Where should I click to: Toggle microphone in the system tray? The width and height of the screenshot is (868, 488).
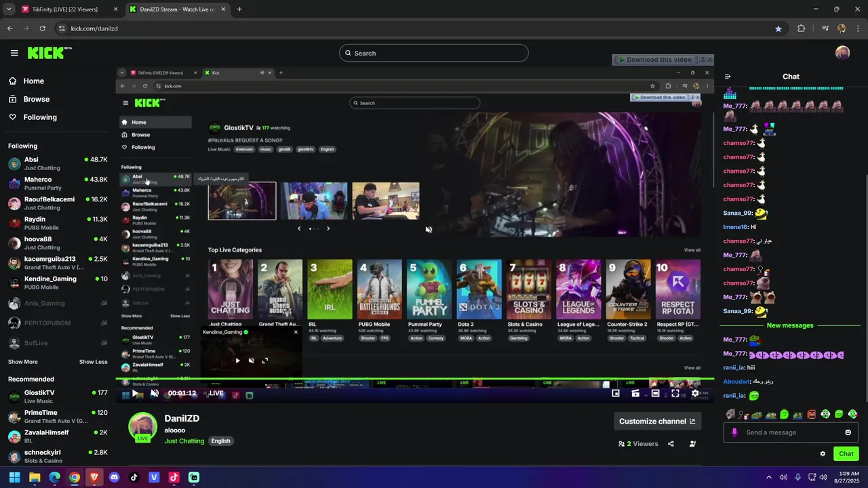pyautogui.click(x=798, y=477)
